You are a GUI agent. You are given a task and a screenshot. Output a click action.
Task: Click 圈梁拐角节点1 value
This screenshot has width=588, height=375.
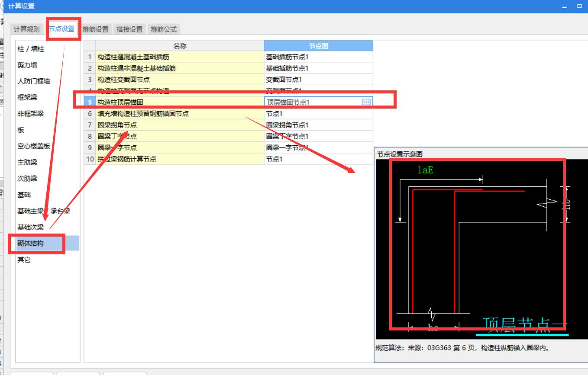318,125
